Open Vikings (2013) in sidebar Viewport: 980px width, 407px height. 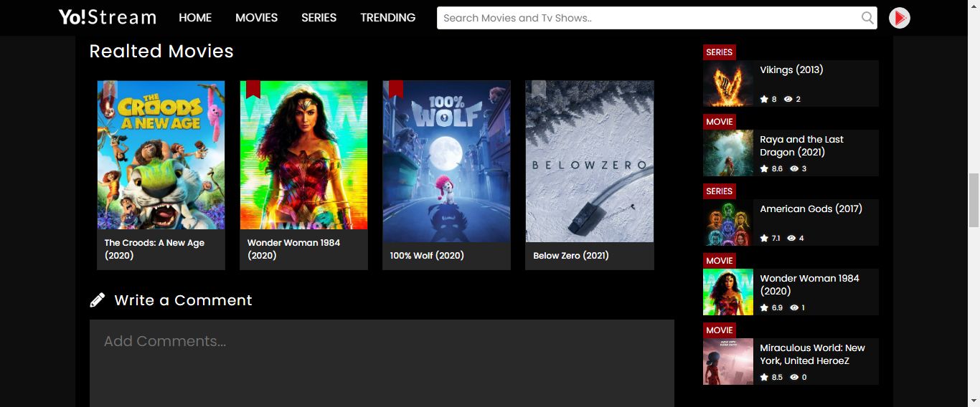pos(791,70)
